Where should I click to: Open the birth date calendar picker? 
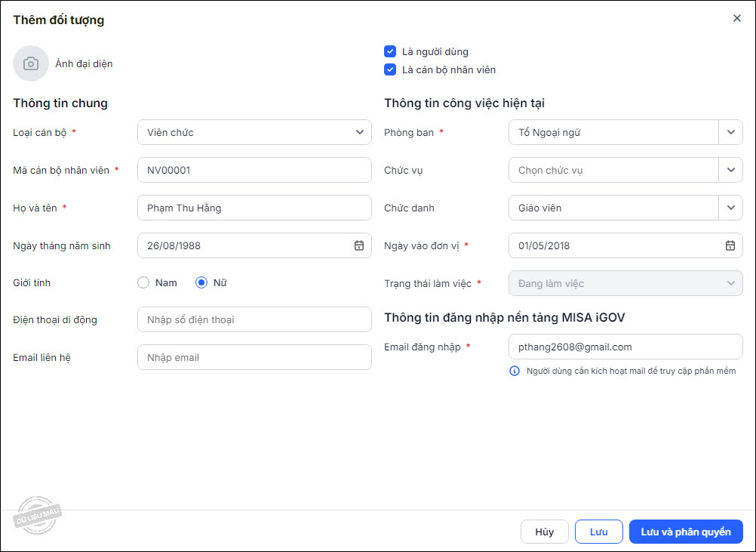pyautogui.click(x=359, y=245)
